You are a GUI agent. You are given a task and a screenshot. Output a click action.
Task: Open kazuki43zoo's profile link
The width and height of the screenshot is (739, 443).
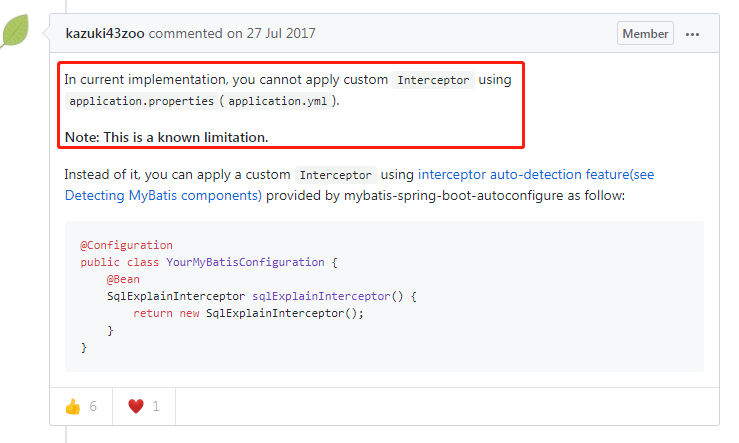click(105, 33)
